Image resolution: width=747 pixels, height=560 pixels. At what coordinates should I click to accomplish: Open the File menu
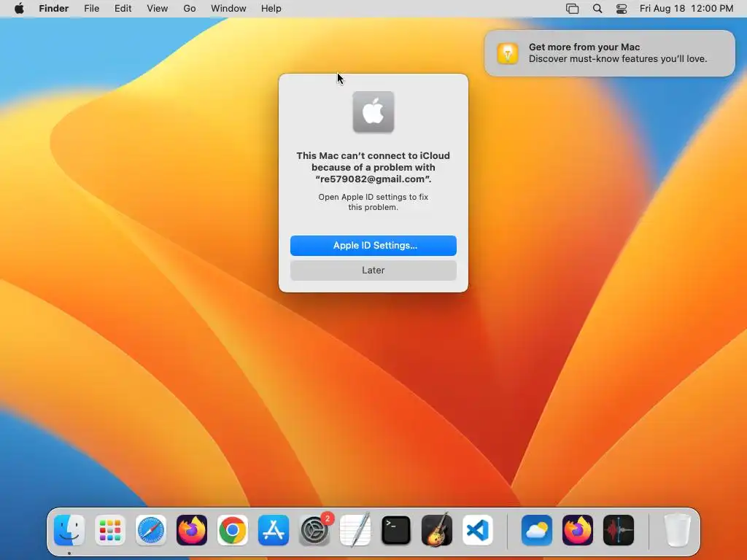91,9
